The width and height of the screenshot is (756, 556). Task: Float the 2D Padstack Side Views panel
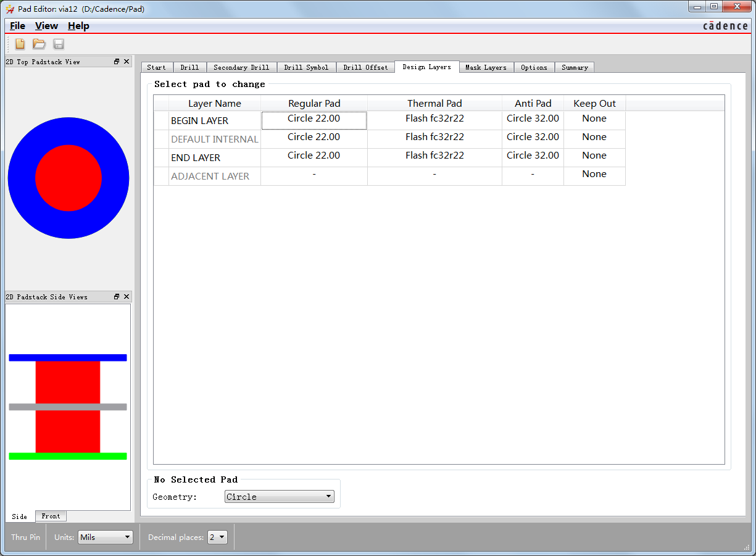(x=117, y=297)
